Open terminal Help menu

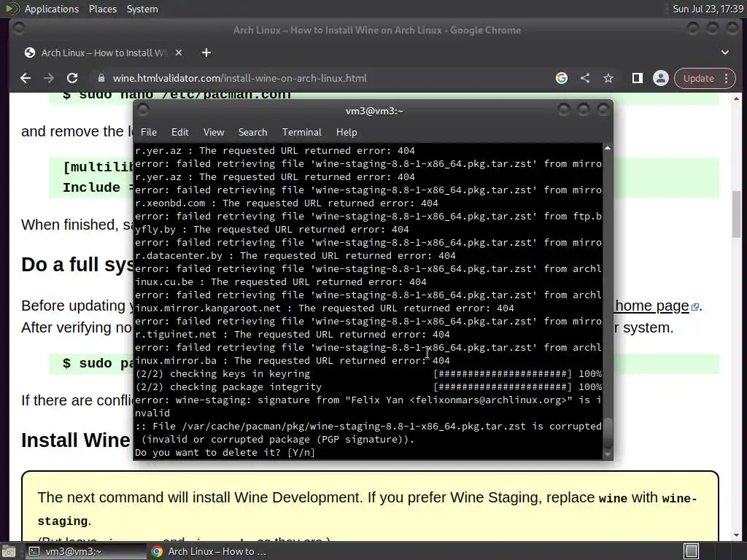pyautogui.click(x=347, y=132)
